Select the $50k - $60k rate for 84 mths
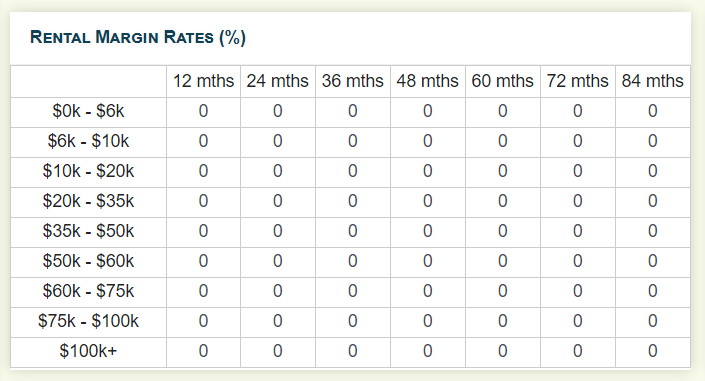Viewport: 705px width, 381px height. click(653, 261)
